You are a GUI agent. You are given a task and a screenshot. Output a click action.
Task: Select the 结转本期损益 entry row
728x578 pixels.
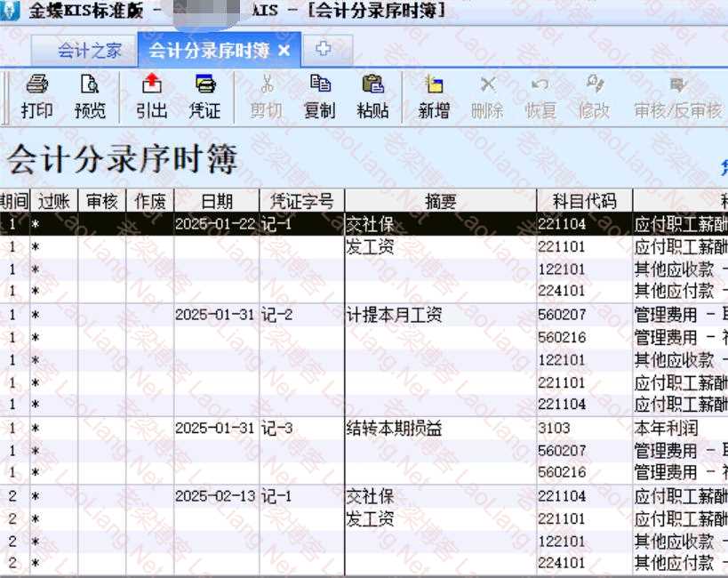pyautogui.click(x=394, y=429)
